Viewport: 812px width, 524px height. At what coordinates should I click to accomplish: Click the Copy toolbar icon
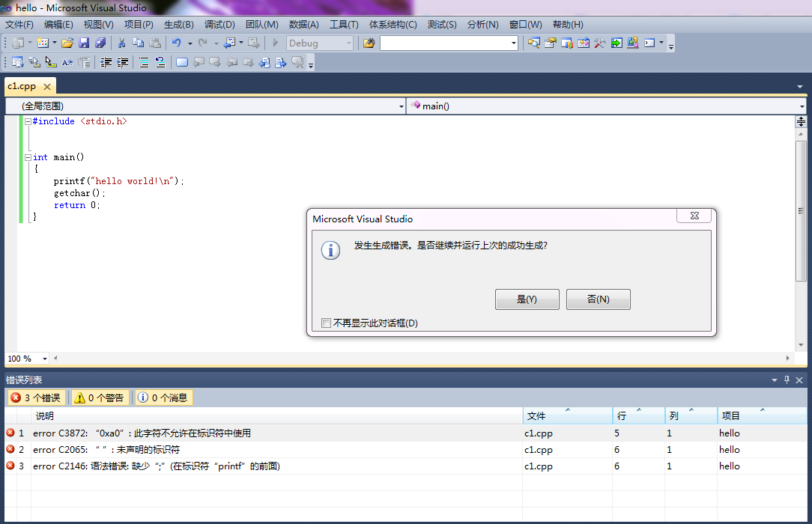[x=139, y=43]
